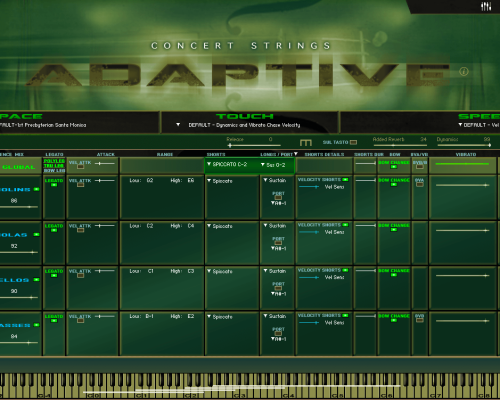Click the info icon beside the ADAPTIVE logo
This screenshot has width=500, height=400.
[x=464, y=71]
